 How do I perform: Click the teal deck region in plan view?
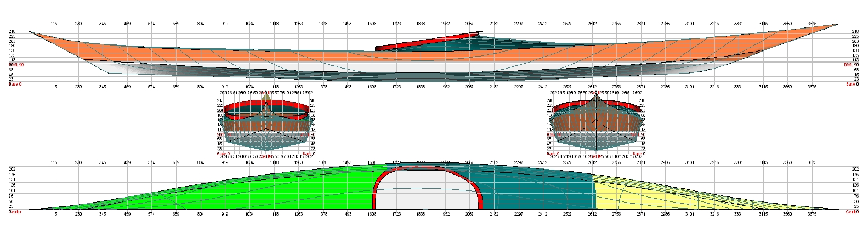(x=537, y=187)
